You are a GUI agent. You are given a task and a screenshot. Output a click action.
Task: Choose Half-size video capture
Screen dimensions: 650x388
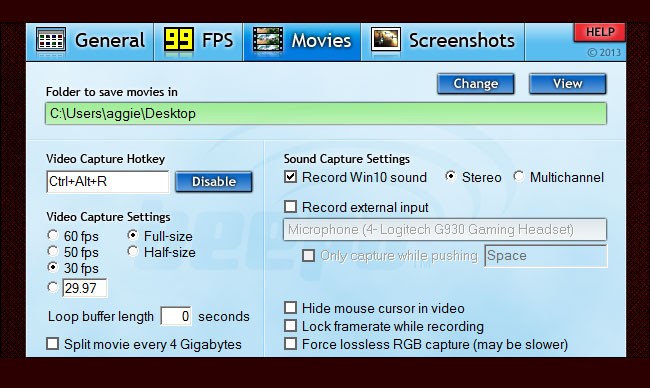coord(133,251)
